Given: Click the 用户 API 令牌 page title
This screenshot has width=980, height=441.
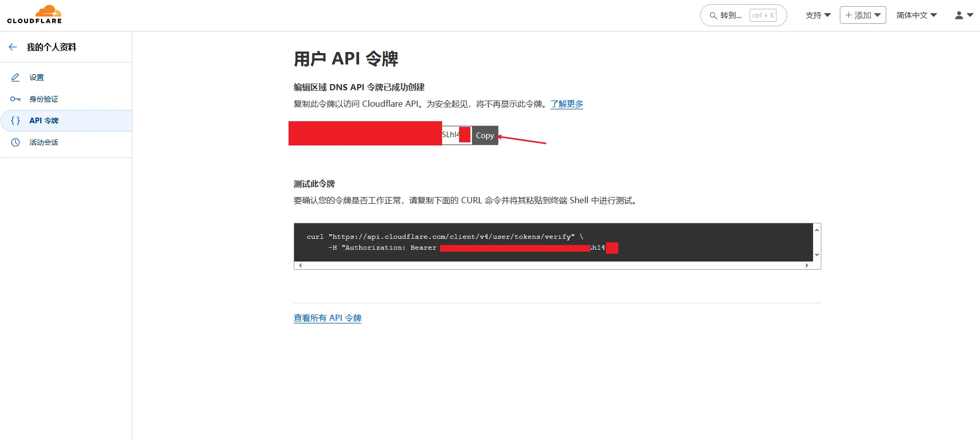Looking at the screenshot, I should (346, 59).
